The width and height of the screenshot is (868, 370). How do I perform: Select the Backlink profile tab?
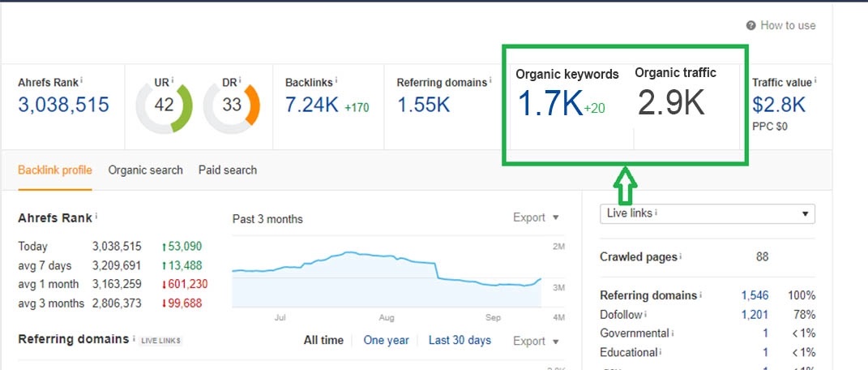click(x=54, y=170)
